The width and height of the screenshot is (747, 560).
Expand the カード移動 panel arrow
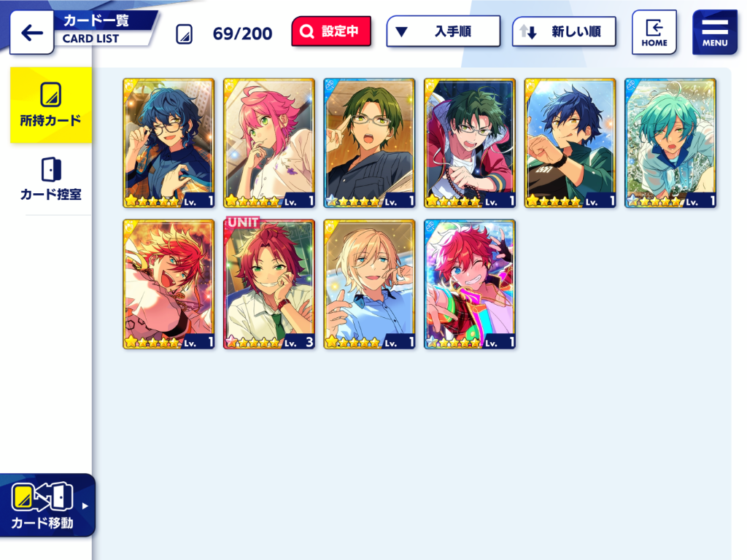click(85, 506)
